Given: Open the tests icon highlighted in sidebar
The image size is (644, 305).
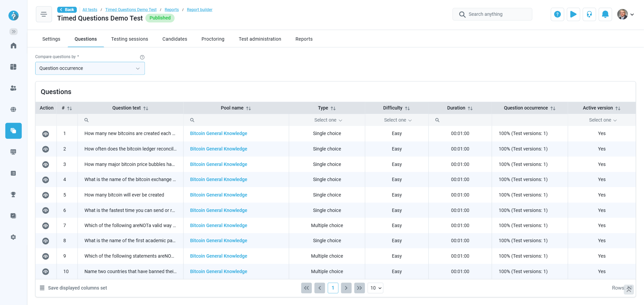Looking at the screenshot, I should (x=13, y=131).
